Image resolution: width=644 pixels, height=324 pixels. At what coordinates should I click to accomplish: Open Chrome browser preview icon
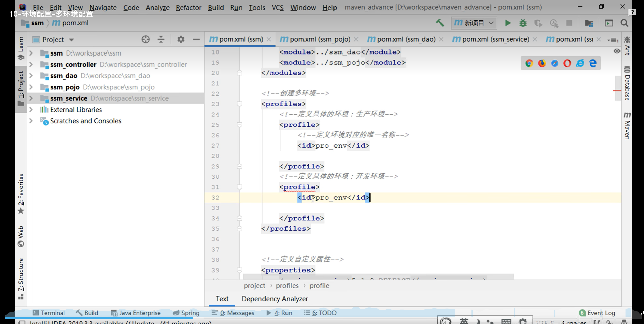pos(529,63)
